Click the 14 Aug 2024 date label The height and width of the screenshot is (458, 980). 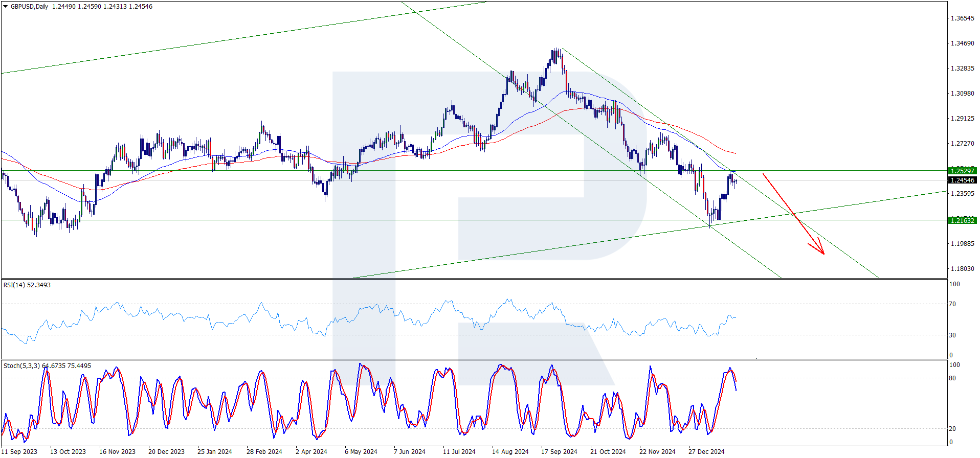[510, 452]
